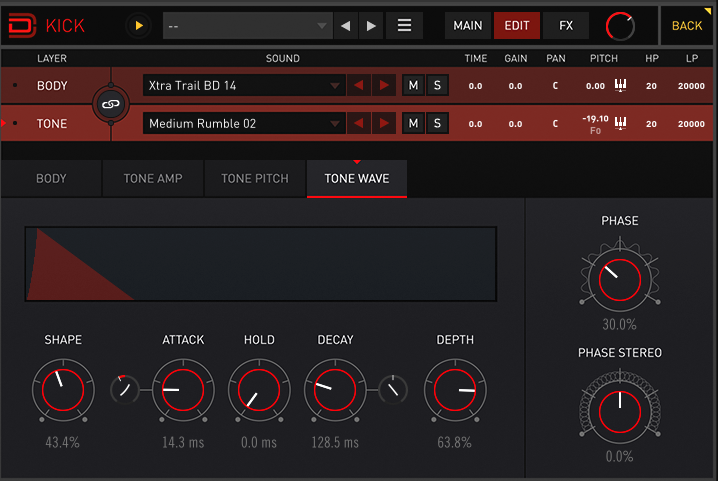The height and width of the screenshot is (481, 718).
Task: Click the Fo label under TONE pitch
Action: point(595,131)
